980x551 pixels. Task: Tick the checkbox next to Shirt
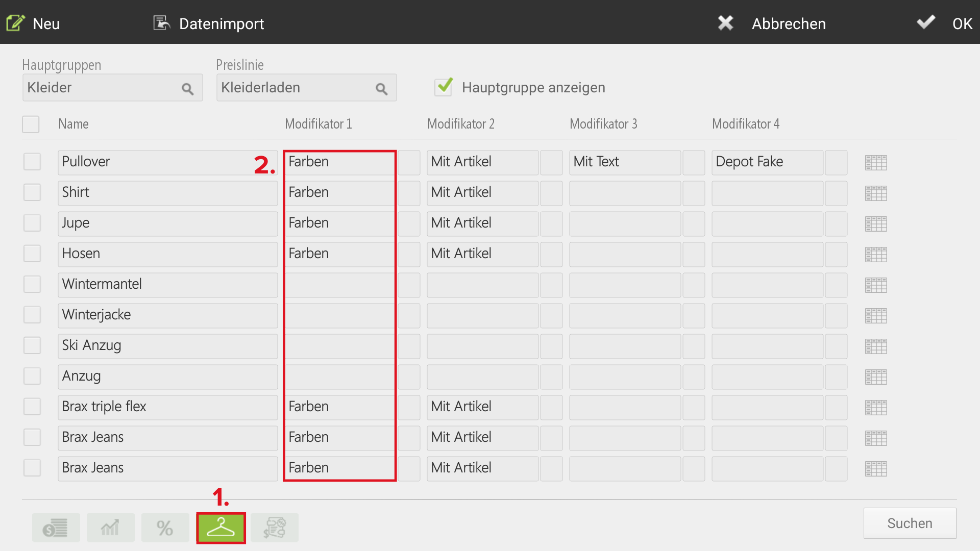point(32,192)
